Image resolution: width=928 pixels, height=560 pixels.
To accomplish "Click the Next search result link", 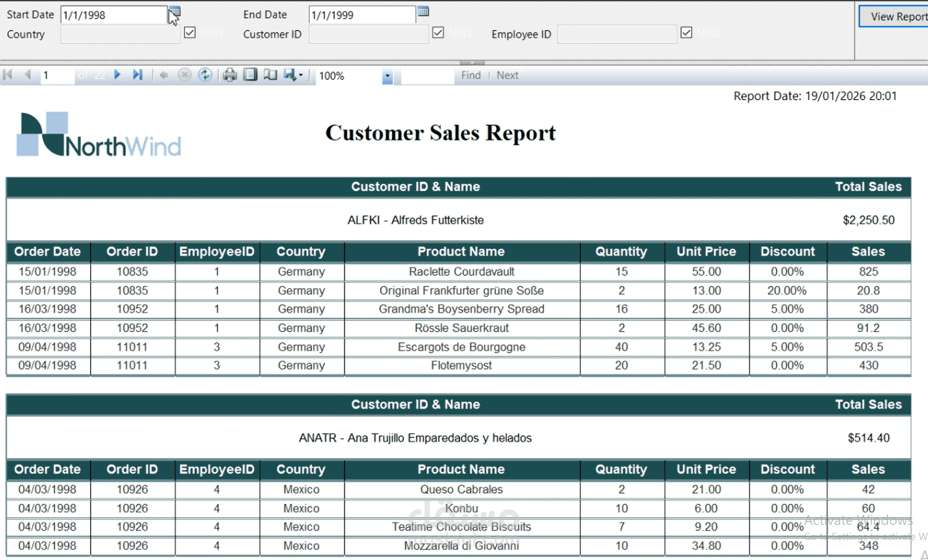I will (x=507, y=75).
